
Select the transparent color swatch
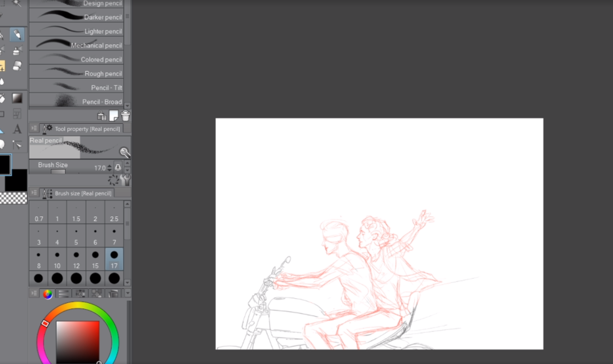tap(13, 198)
